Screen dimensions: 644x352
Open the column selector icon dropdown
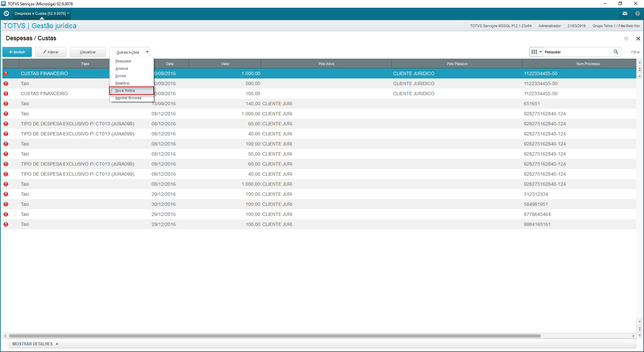click(536, 52)
